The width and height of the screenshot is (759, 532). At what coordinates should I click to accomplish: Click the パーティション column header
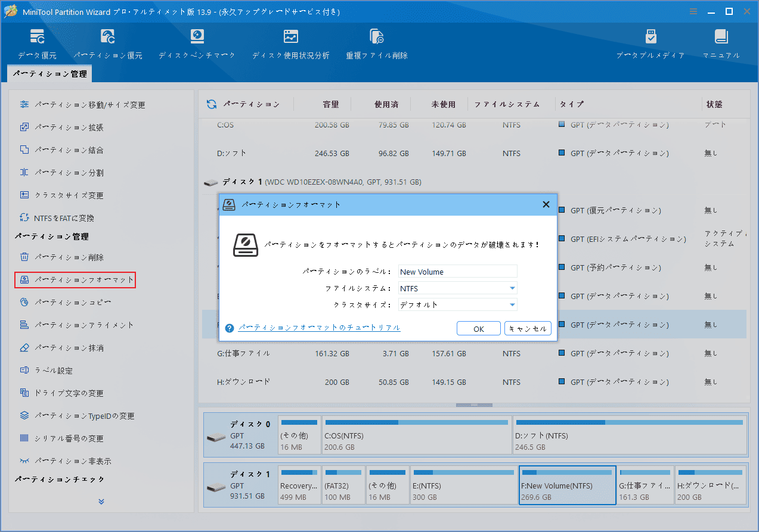tap(251, 104)
